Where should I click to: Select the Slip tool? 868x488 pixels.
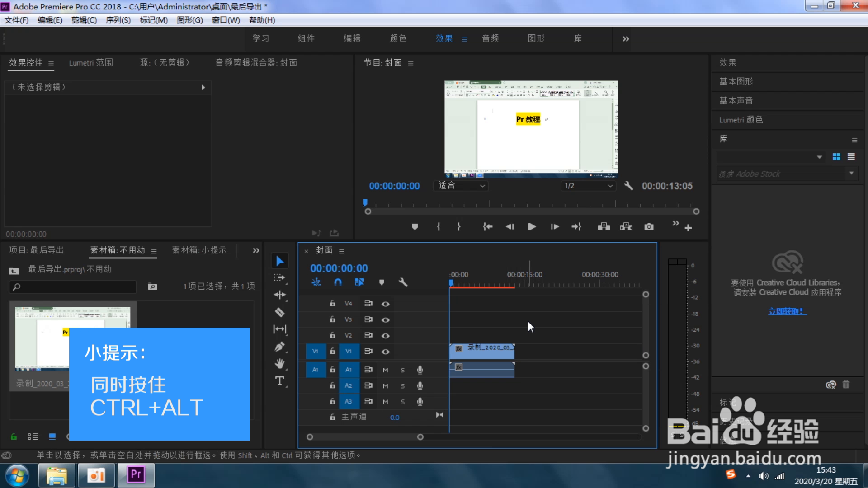280,329
